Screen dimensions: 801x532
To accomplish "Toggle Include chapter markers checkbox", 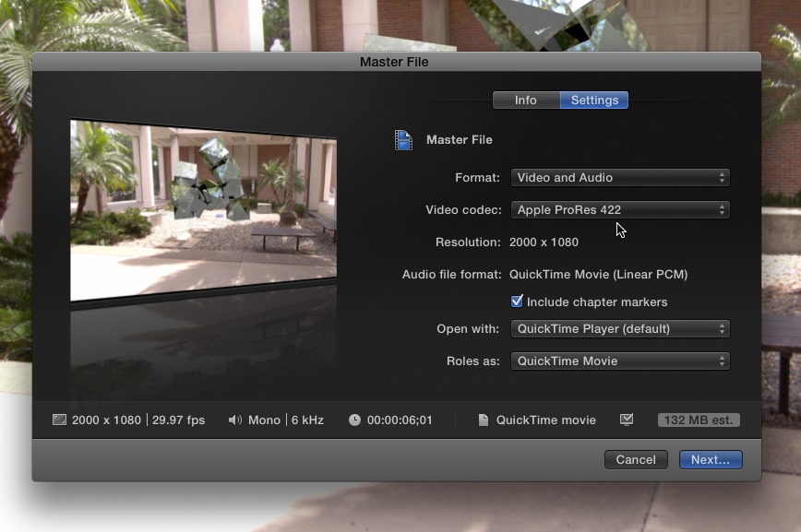I will click(x=517, y=301).
